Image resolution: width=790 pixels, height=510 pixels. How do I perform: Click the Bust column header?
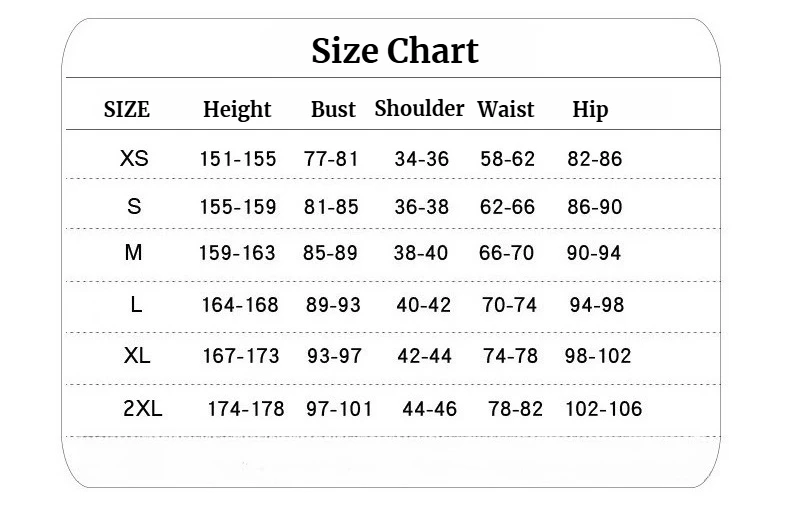(333, 109)
